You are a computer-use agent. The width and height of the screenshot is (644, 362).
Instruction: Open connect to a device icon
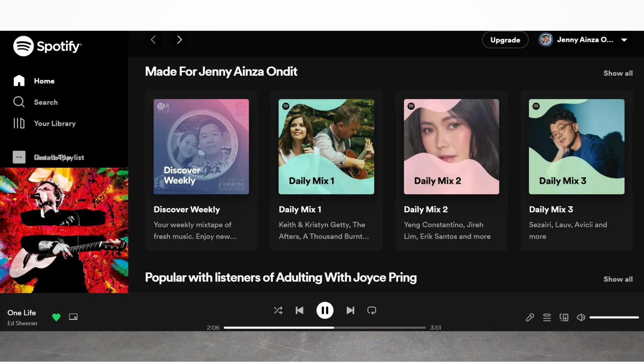(x=564, y=317)
